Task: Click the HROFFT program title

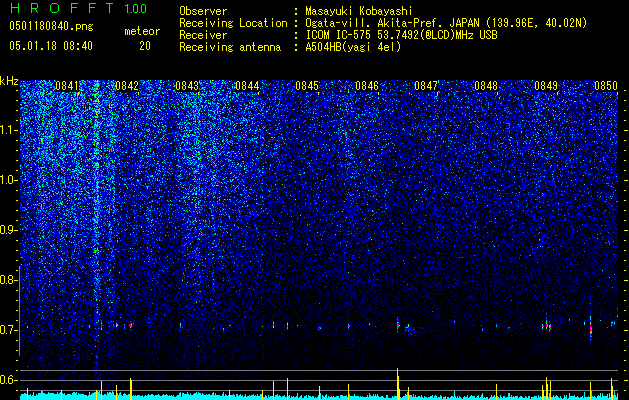Action: tap(63, 8)
